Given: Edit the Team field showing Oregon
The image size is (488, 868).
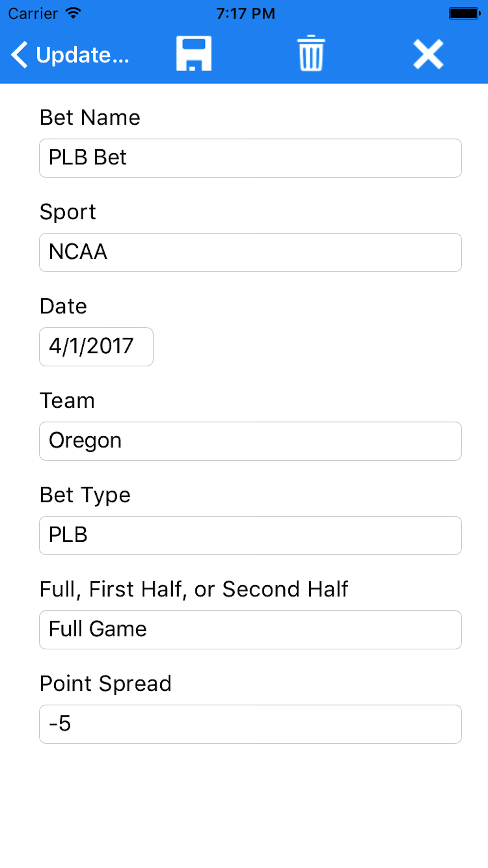Looking at the screenshot, I should click(x=250, y=441).
